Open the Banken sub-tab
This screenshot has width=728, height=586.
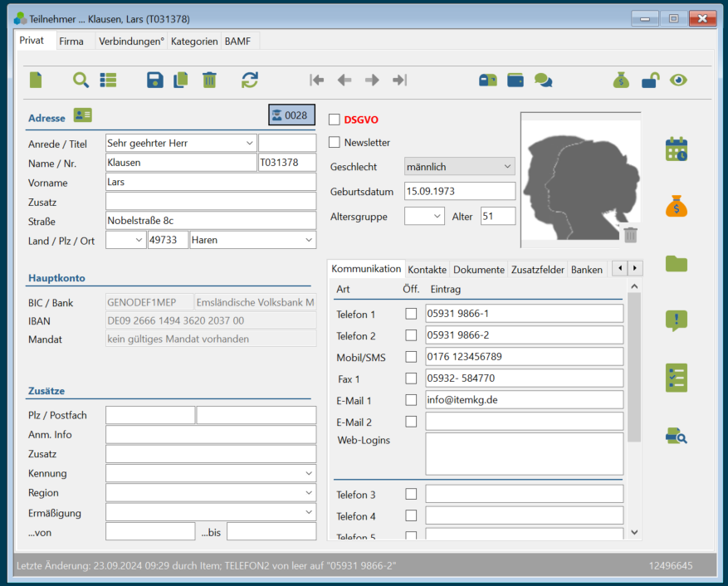tap(587, 270)
